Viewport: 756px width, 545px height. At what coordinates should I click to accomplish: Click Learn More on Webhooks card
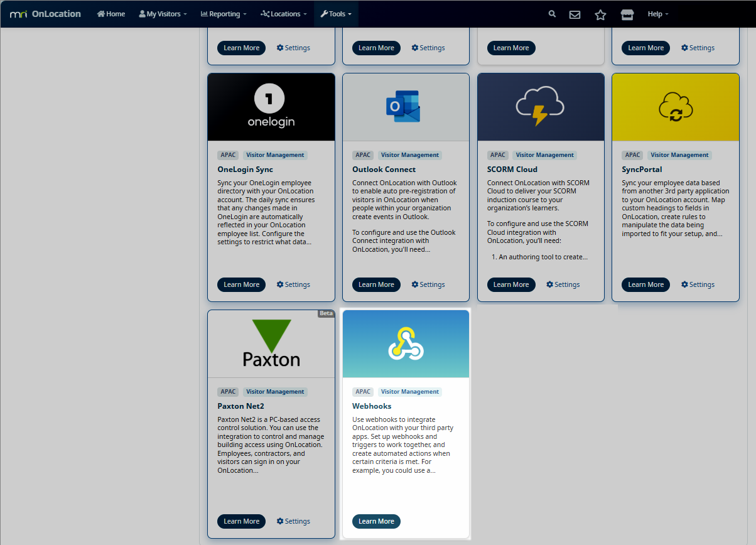(376, 521)
